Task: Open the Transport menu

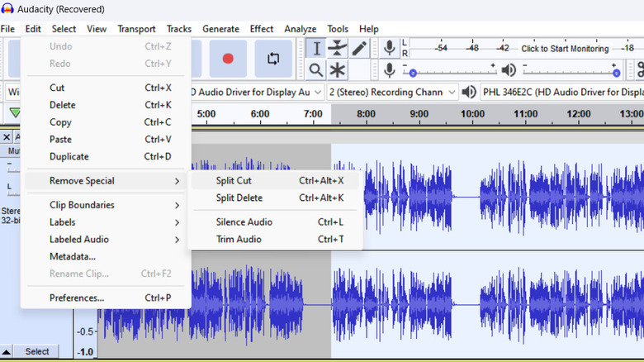Action: pyautogui.click(x=136, y=29)
